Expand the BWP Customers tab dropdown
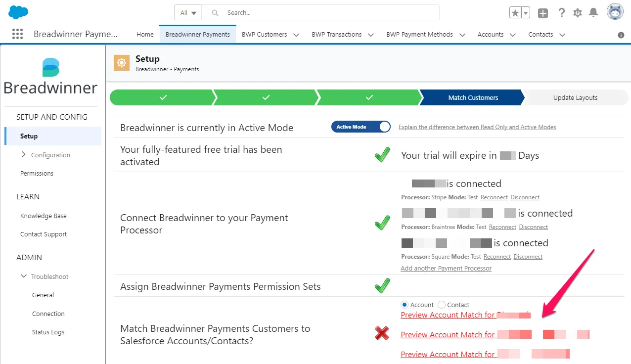631x364 pixels. click(296, 35)
